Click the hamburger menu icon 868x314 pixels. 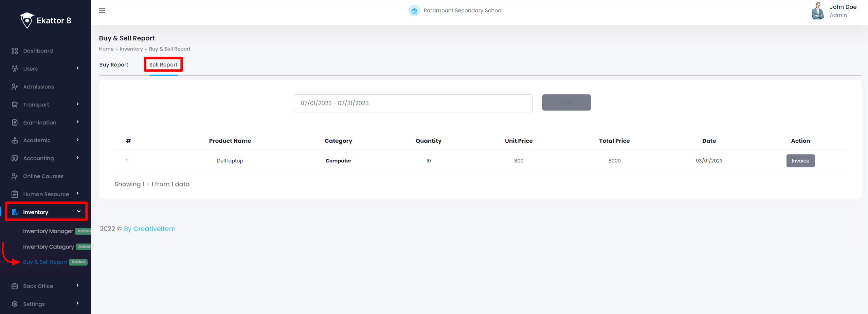[x=102, y=11]
